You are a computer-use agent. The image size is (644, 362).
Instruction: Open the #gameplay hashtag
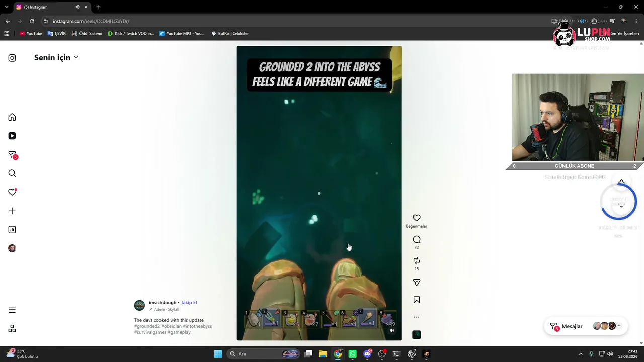pyautogui.click(x=179, y=332)
